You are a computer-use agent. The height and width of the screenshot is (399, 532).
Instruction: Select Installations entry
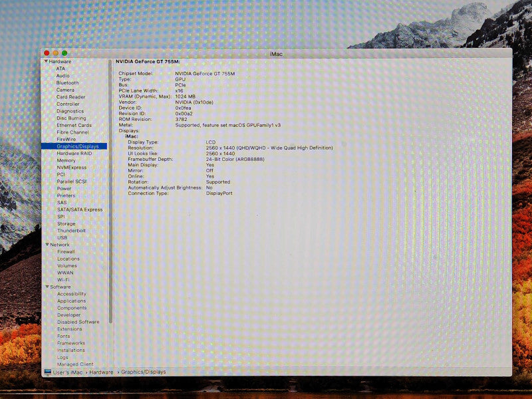pos(71,350)
